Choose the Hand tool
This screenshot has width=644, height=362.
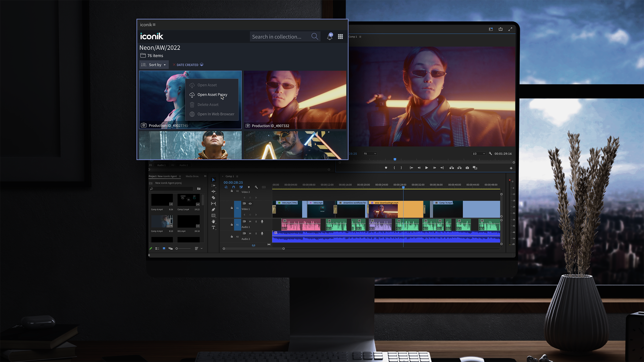pos(213,221)
